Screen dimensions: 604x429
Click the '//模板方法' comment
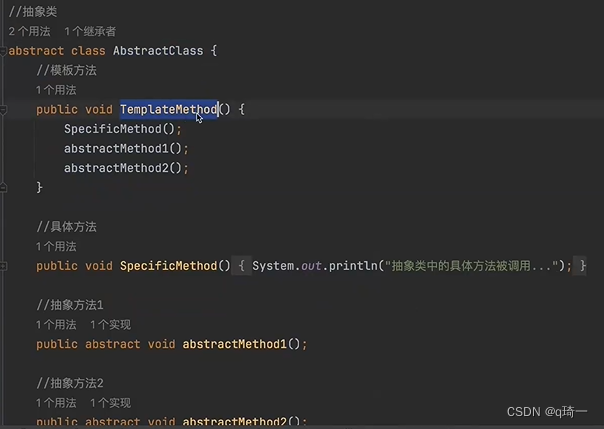point(66,70)
